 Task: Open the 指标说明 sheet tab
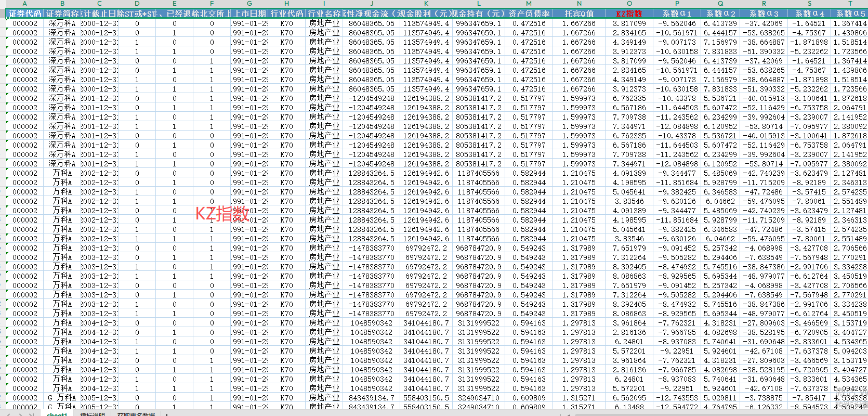93,414
